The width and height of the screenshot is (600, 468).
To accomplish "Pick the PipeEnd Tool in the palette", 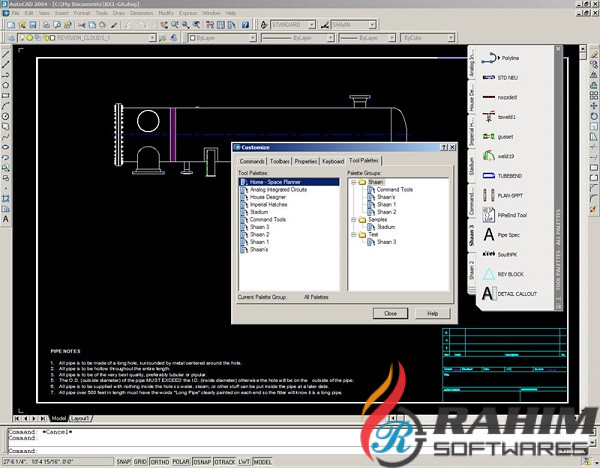I will click(x=504, y=215).
